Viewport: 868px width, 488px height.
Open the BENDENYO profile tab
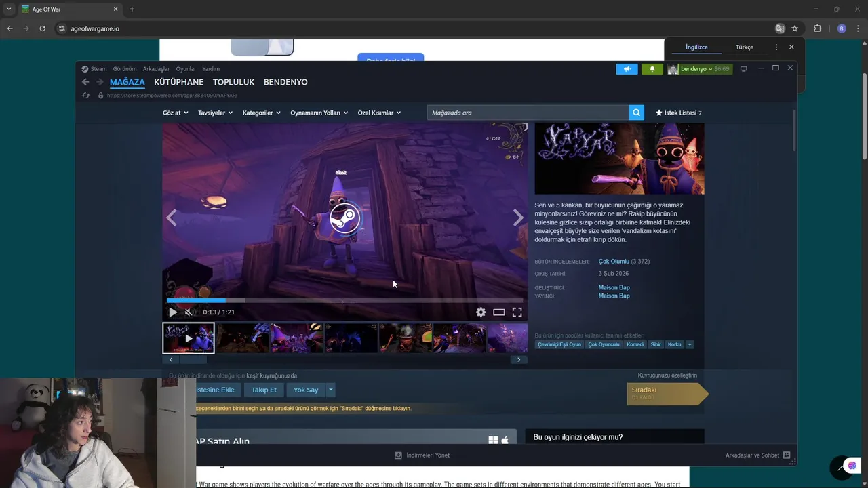coord(285,82)
